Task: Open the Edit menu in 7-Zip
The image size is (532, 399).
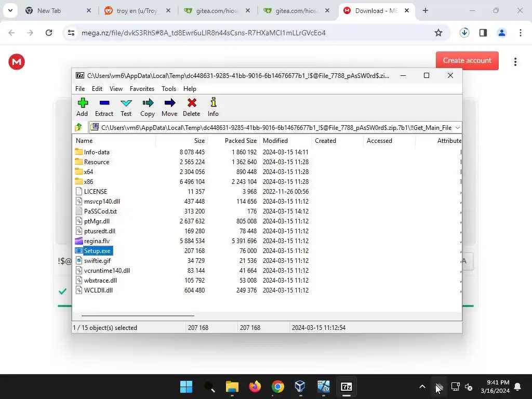Action: (x=97, y=88)
